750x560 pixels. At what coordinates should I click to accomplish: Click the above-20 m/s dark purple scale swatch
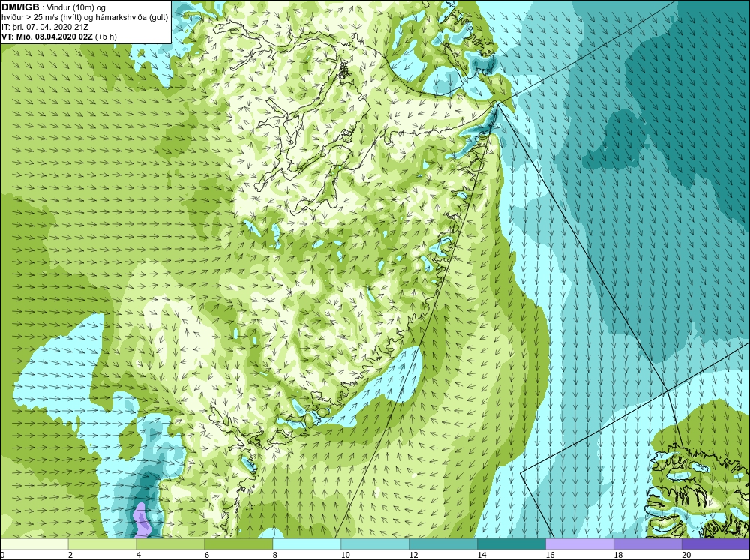[x=715, y=544]
